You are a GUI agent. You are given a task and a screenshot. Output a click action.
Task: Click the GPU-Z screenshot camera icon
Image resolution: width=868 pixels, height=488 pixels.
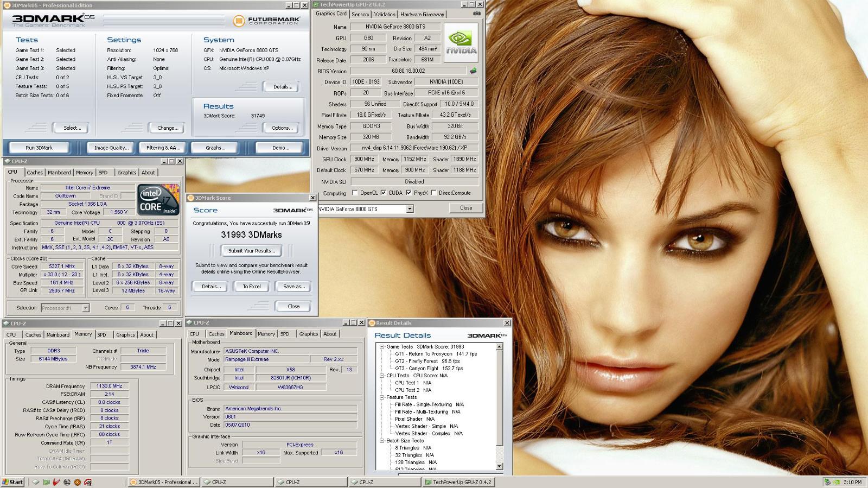pyautogui.click(x=477, y=14)
